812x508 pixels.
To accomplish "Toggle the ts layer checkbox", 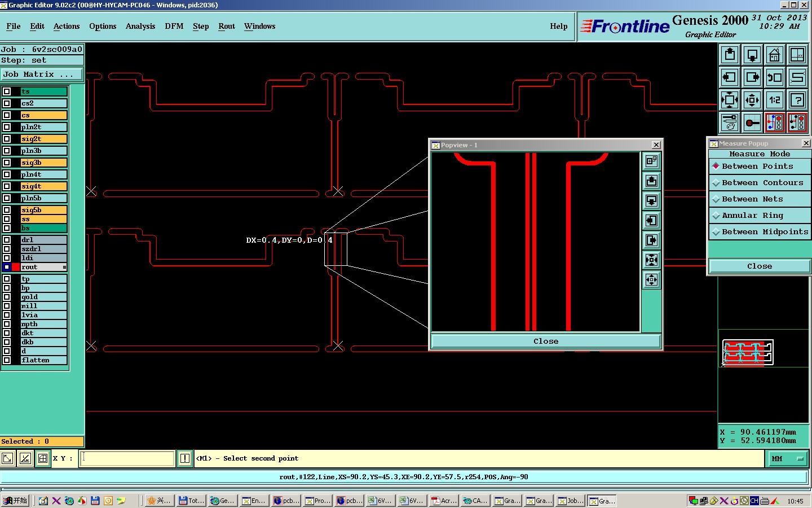I will coord(7,91).
